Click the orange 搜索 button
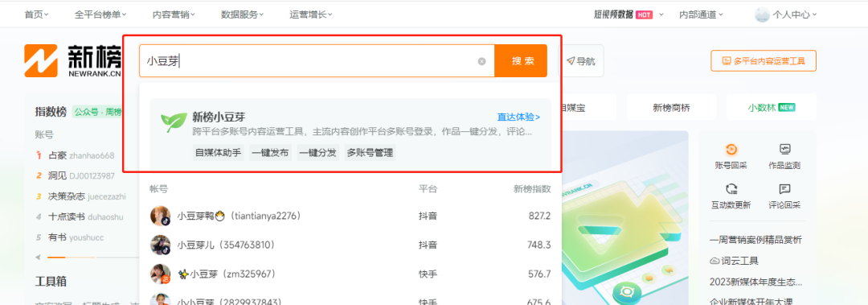This screenshot has width=868, height=305. pyautogui.click(x=521, y=61)
